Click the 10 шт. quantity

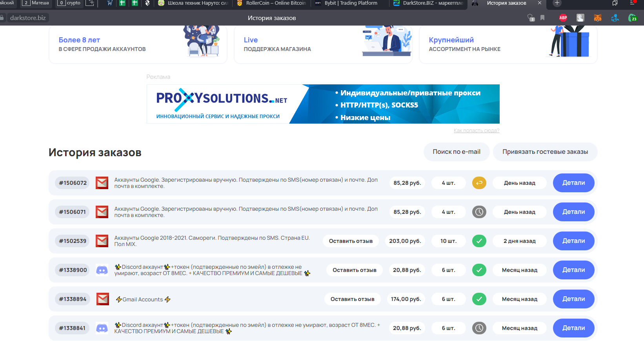[449, 241]
